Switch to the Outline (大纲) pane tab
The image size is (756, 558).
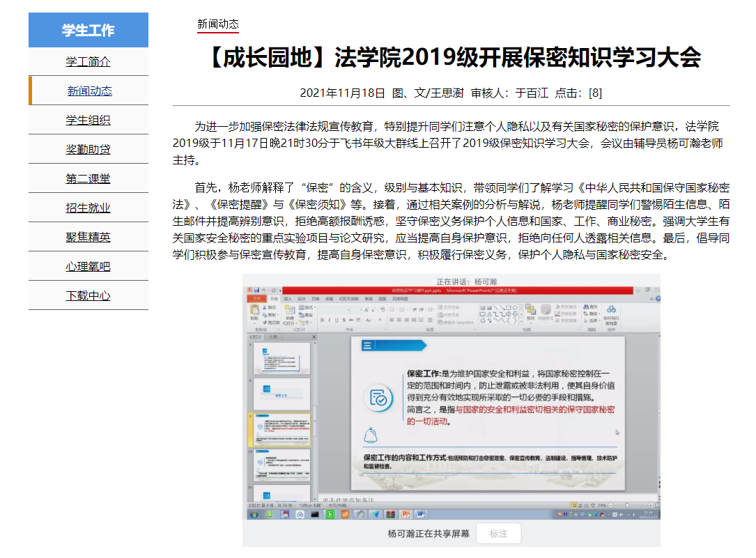click(275, 337)
